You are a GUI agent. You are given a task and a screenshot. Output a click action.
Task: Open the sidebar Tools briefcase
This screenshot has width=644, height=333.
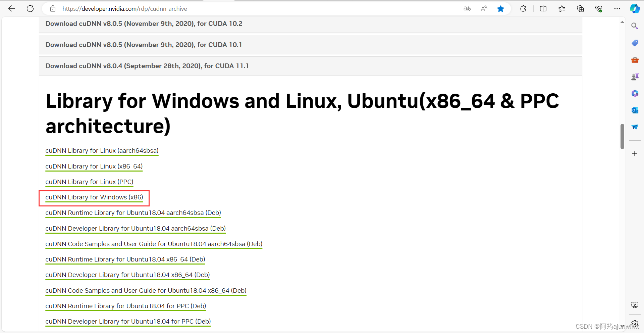coord(635,60)
